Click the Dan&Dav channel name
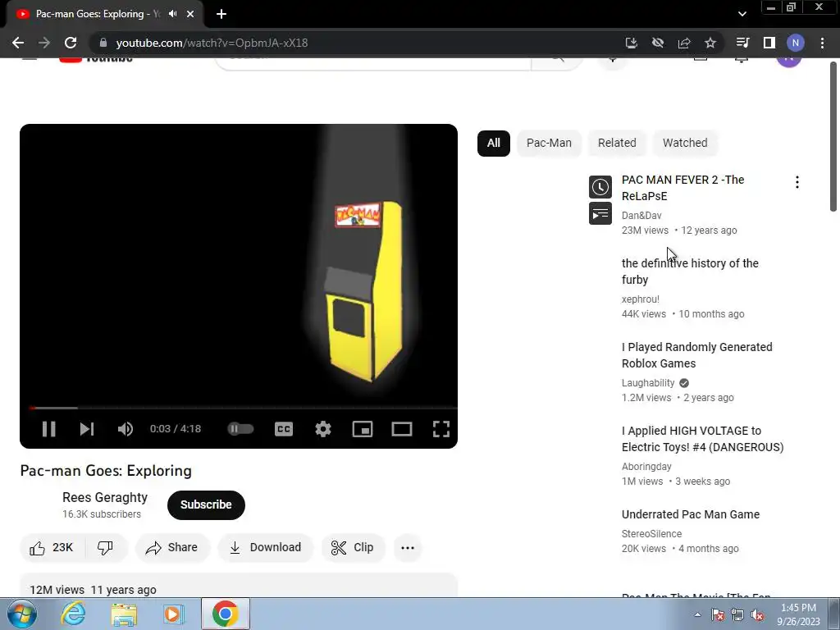 click(641, 216)
